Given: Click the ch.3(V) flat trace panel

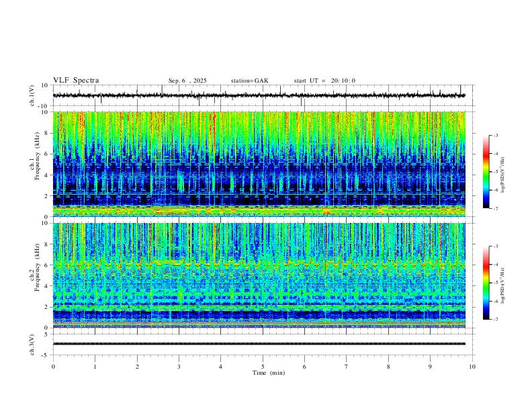Looking at the screenshot, I should 263,345.
